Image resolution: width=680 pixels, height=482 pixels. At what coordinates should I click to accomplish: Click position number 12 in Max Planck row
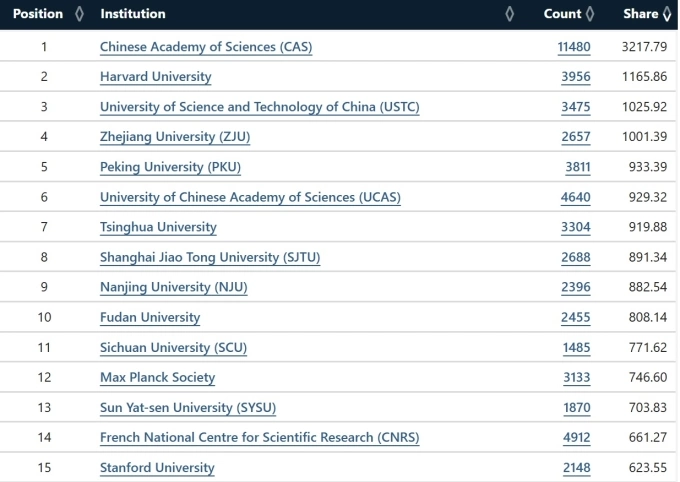(x=44, y=377)
